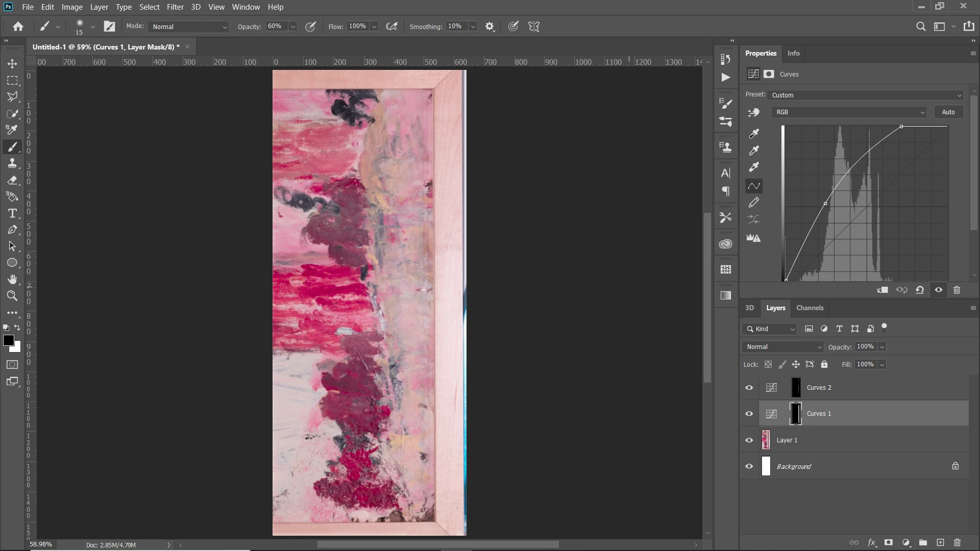Open the Preset Custom dropdown

(866, 95)
